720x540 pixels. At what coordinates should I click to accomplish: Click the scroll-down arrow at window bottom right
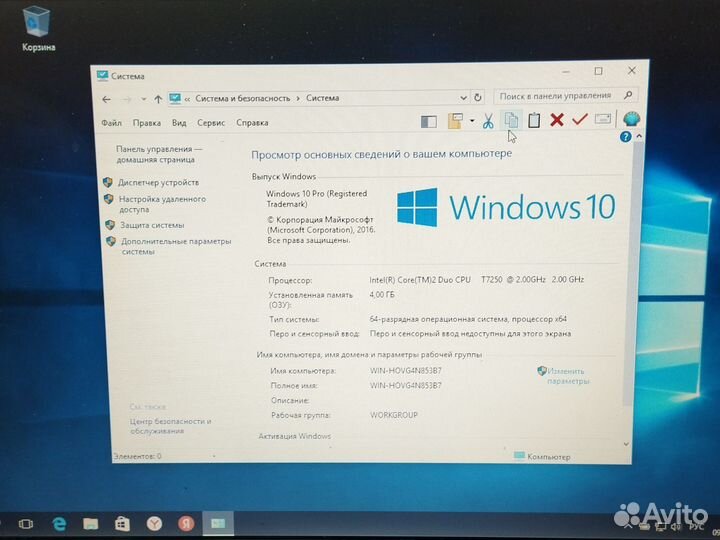click(626, 444)
